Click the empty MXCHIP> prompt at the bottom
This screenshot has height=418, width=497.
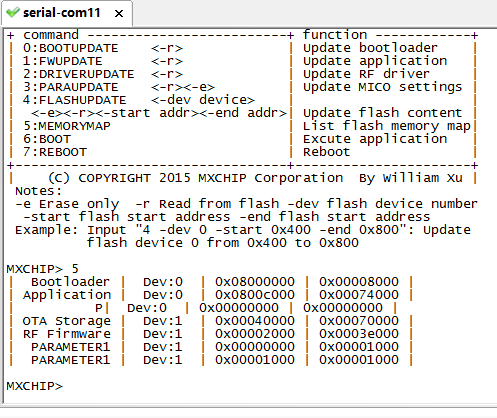(x=35, y=386)
